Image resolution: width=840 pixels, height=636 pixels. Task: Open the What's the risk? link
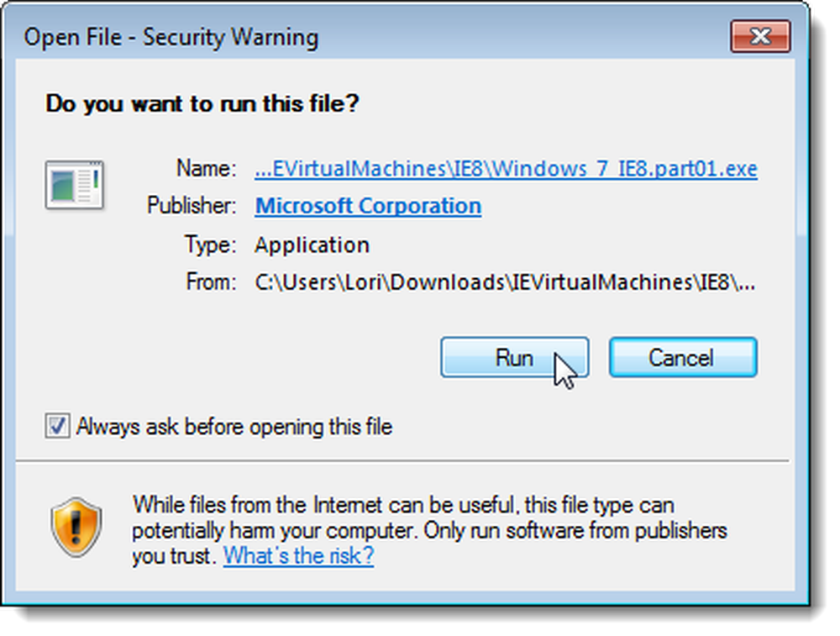(298, 555)
